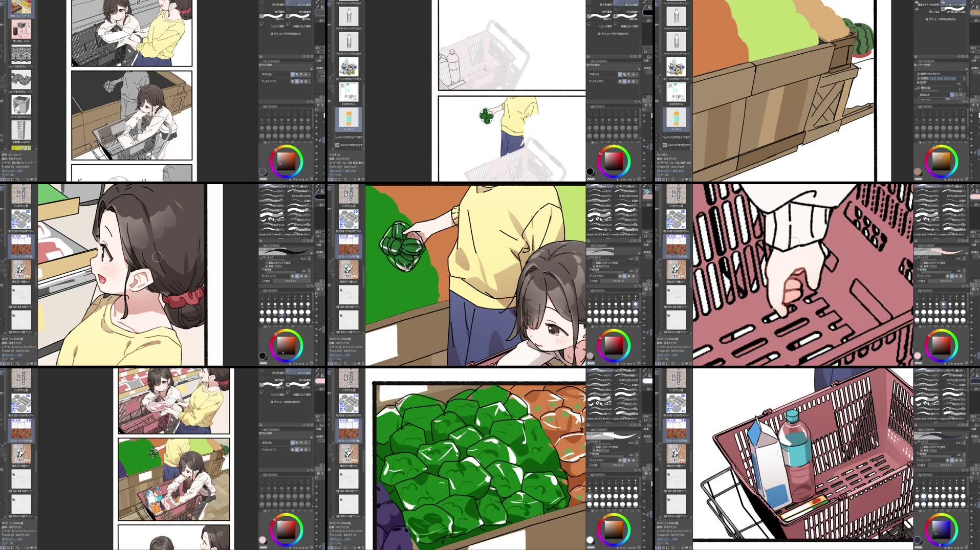Viewport: 980px width, 550px height.
Task: Select 3D tile floor material in ponytail girl window
Action: pos(21,219)
